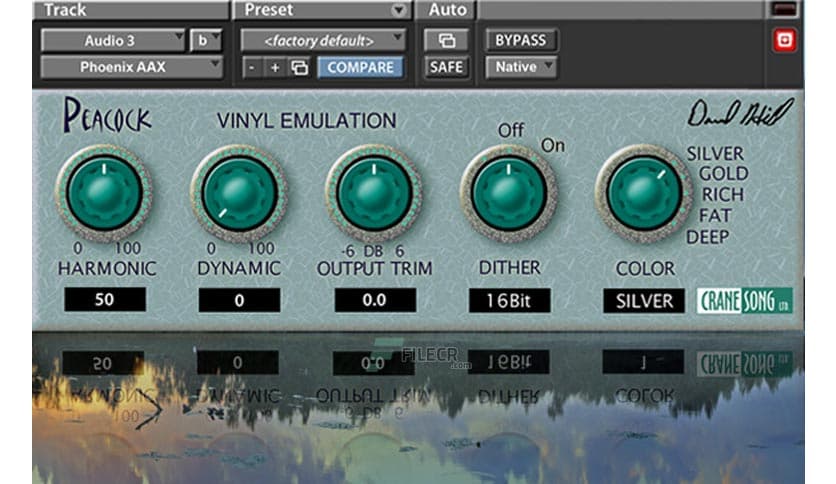Open the Audio 3 track selector dropdown

coord(113,41)
